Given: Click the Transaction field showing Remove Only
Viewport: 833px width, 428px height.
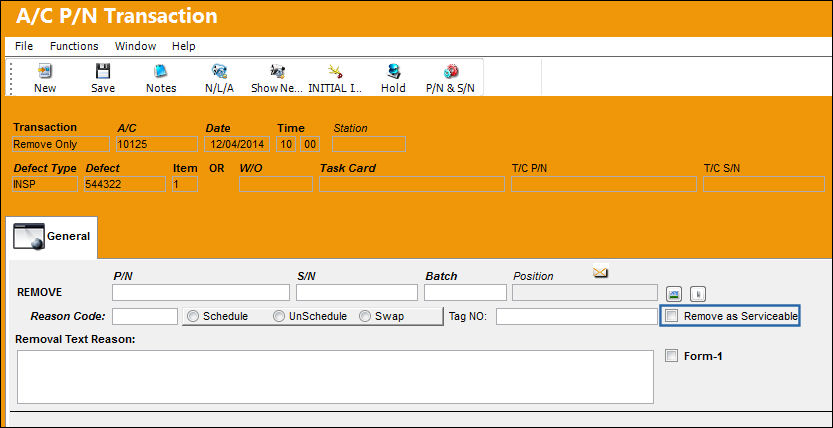Looking at the screenshot, I should (x=61, y=144).
